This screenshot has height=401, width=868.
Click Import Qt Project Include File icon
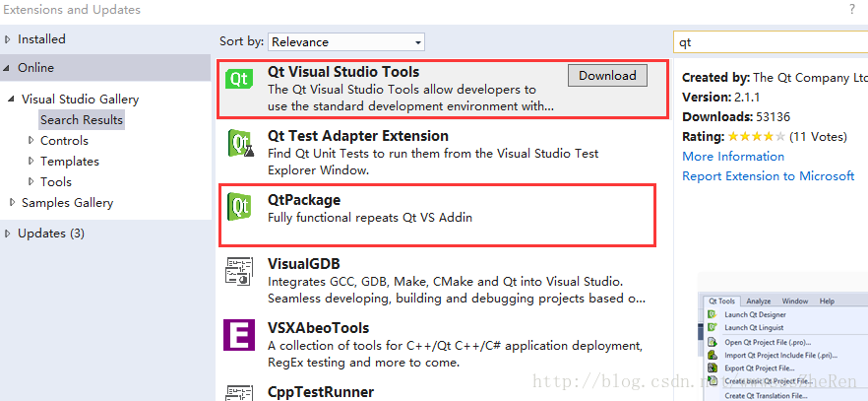(x=713, y=355)
